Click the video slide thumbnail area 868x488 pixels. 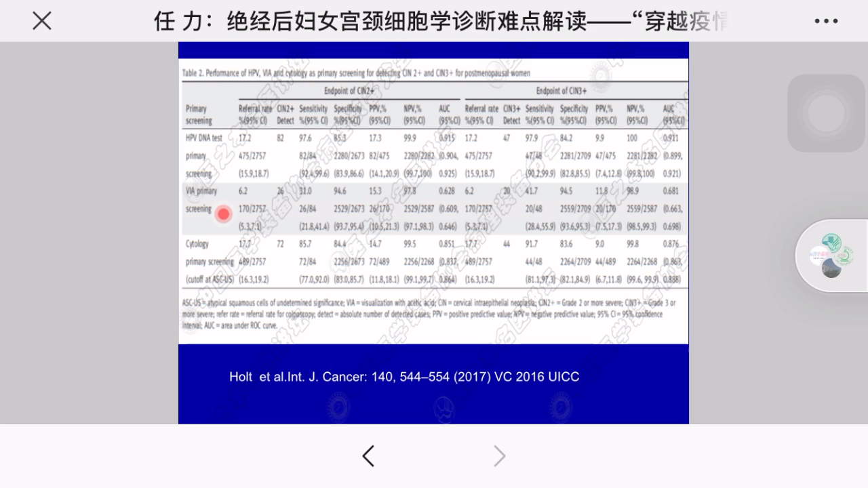tap(433, 232)
